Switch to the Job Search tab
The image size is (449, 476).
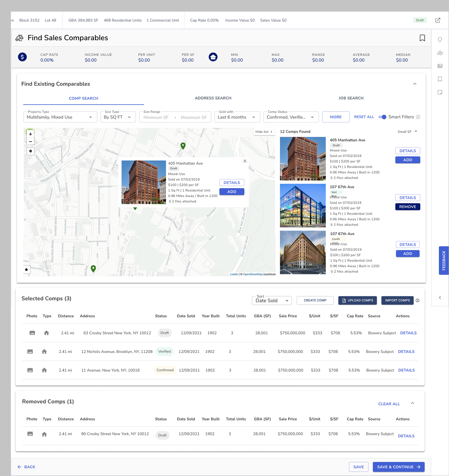(x=351, y=98)
